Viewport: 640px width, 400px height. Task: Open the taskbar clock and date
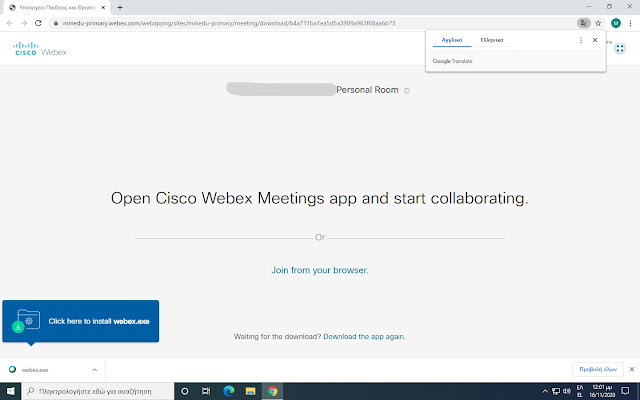(602, 391)
